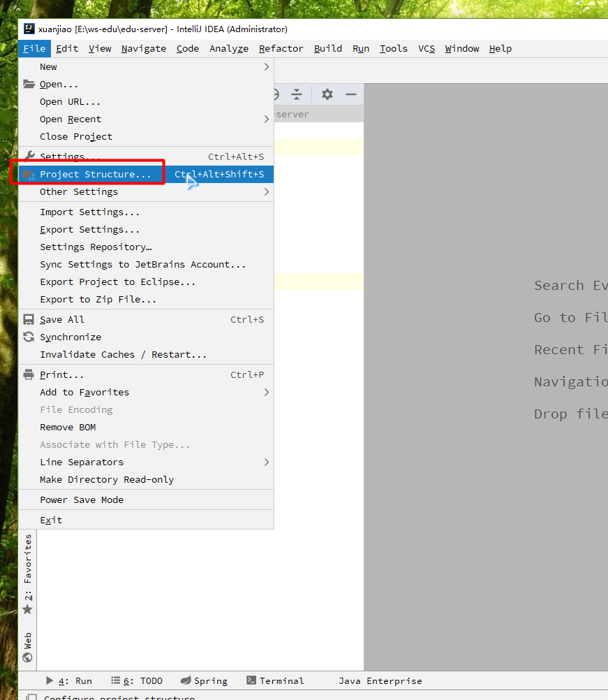Open the Navigate menu
Image resolution: width=608 pixels, height=700 pixels.
click(x=144, y=49)
